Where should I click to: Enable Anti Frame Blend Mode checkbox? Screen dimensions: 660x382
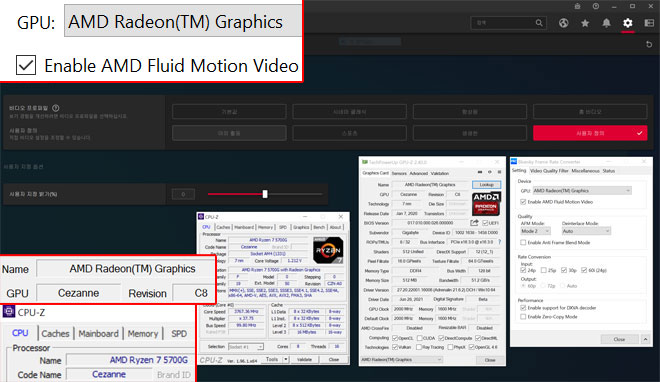(523, 242)
